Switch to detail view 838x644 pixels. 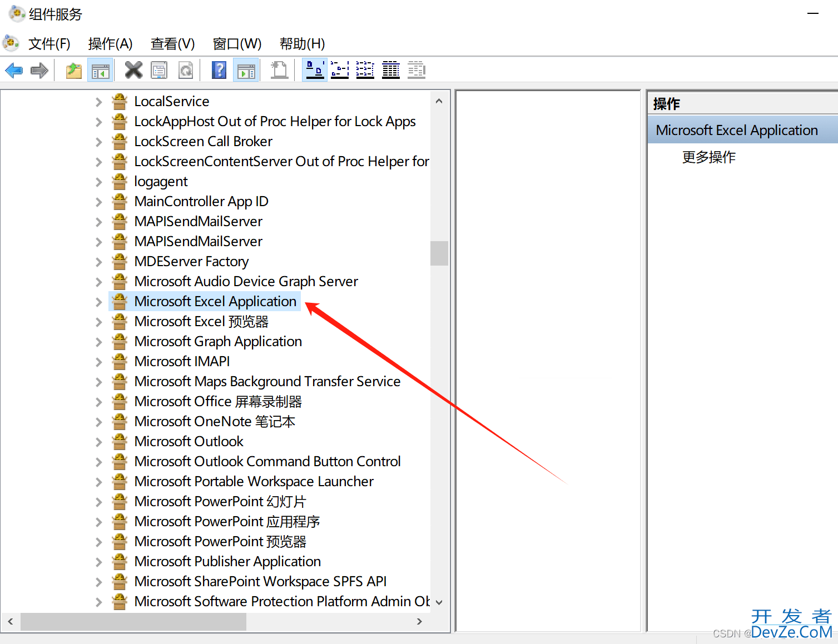tap(391, 71)
